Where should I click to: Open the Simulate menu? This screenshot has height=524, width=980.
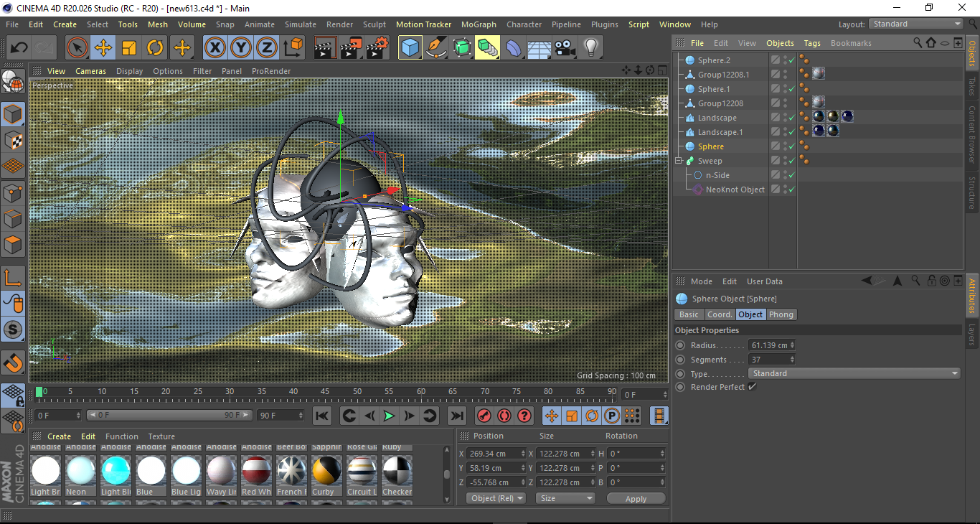(300, 24)
